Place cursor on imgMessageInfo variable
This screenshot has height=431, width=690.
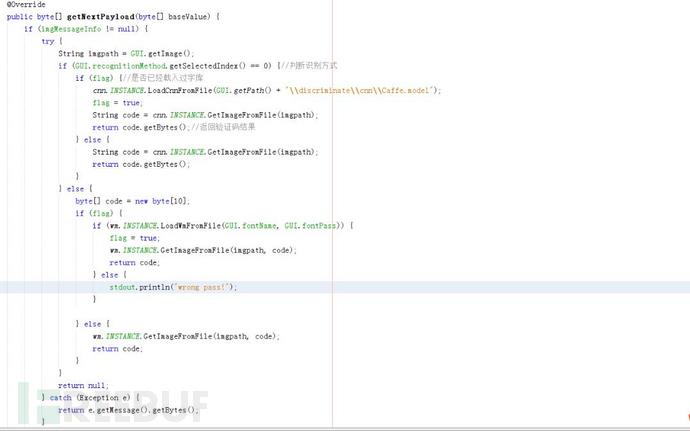pos(71,29)
